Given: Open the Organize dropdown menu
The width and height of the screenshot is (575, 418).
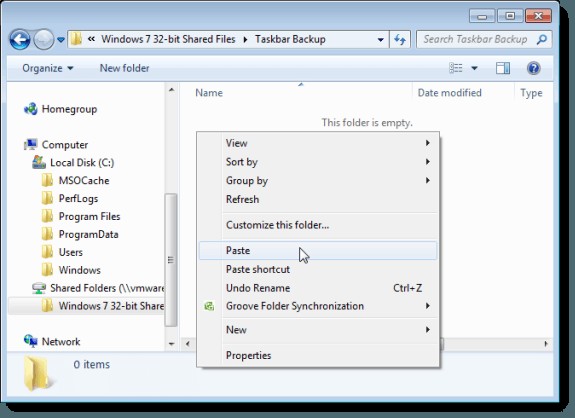Looking at the screenshot, I should pos(48,68).
